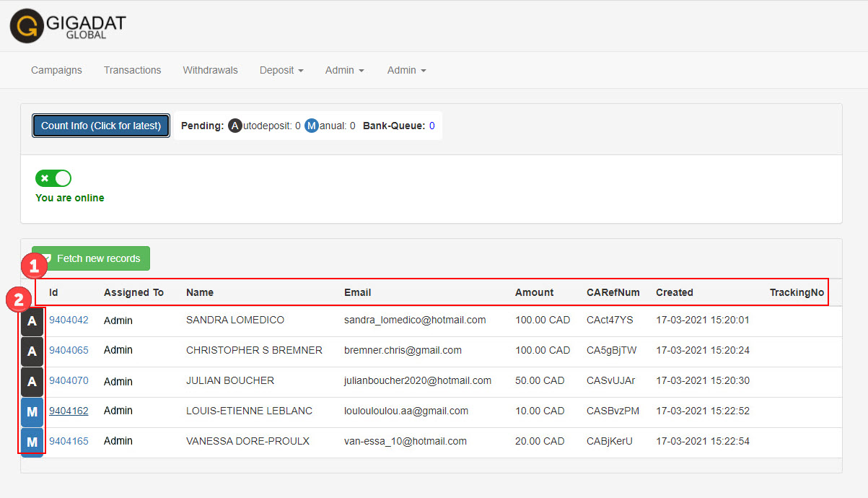The image size is (868, 498).
Task: Open transaction Id 9404065
Action: pos(69,350)
